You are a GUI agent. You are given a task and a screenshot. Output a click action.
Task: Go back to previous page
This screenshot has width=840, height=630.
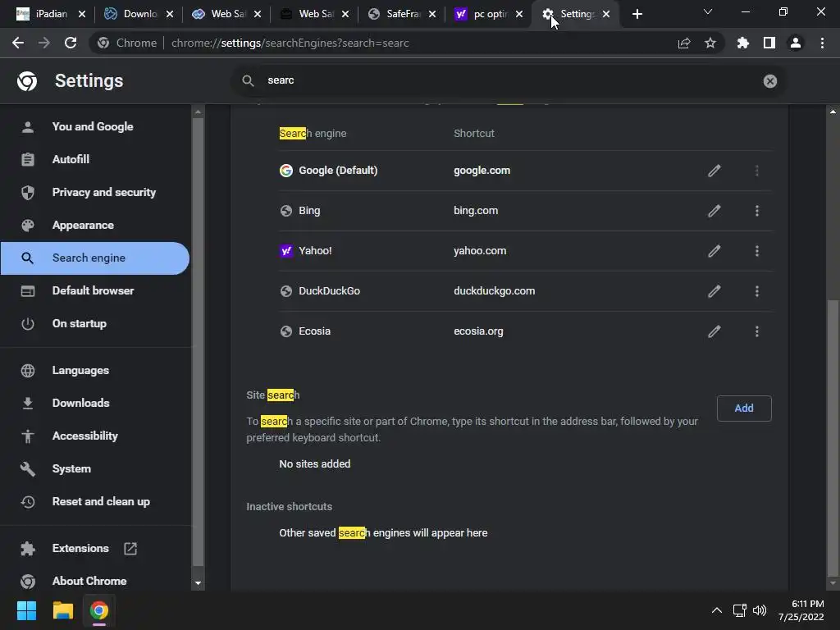click(x=18, y=43)
